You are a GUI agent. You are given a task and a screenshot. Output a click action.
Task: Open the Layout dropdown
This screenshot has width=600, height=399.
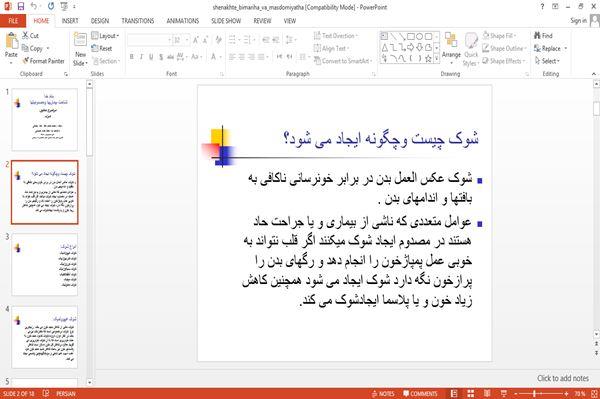click(x=105, y=36)
